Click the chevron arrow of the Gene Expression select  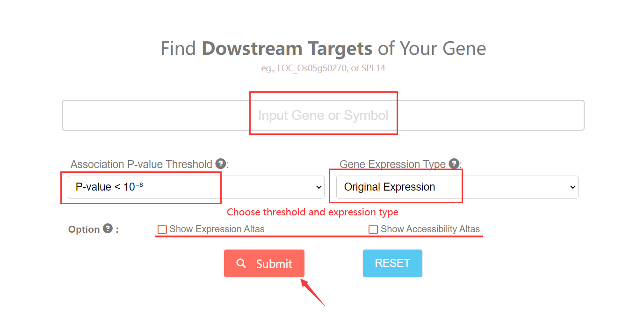(573, 187)
